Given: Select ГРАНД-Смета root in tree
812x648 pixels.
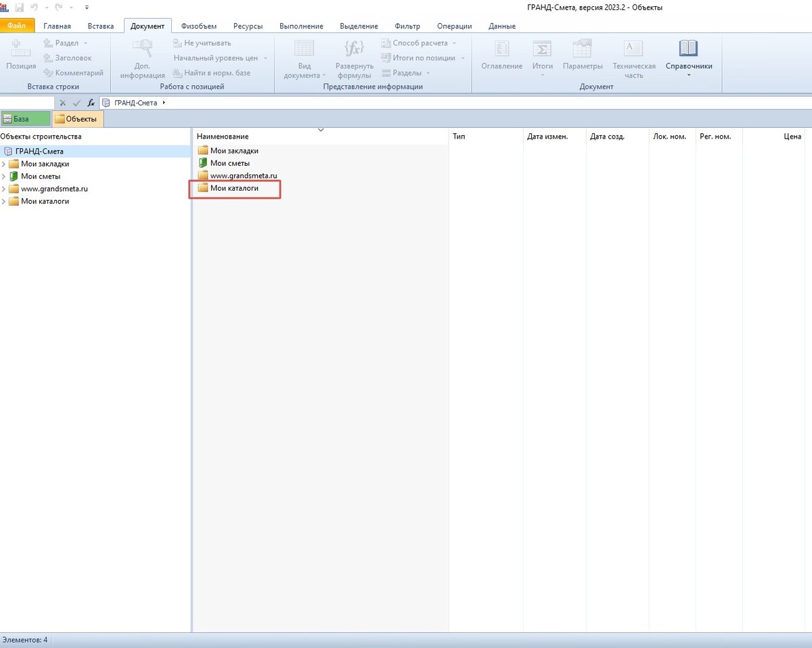Looking at the screenshot, I should pos(39,152).
